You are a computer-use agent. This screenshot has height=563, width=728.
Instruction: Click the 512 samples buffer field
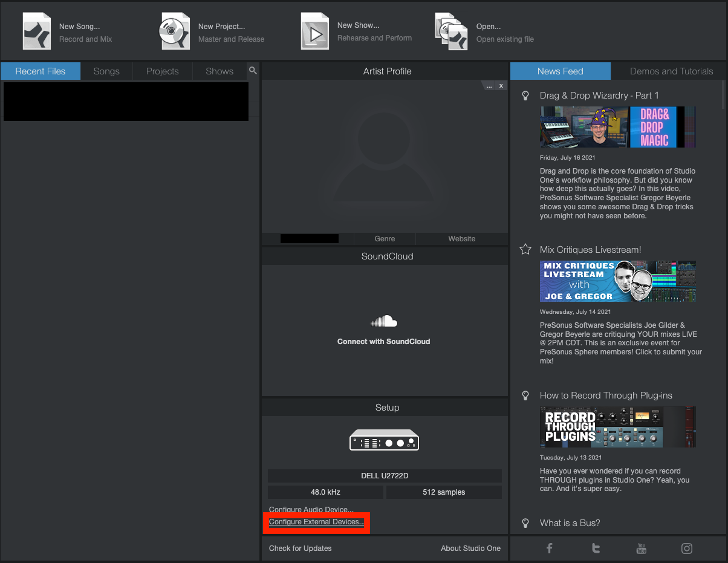444,492
